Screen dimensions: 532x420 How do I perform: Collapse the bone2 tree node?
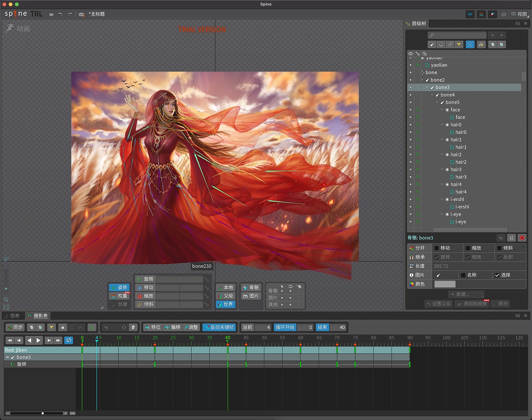click(422, 80)
